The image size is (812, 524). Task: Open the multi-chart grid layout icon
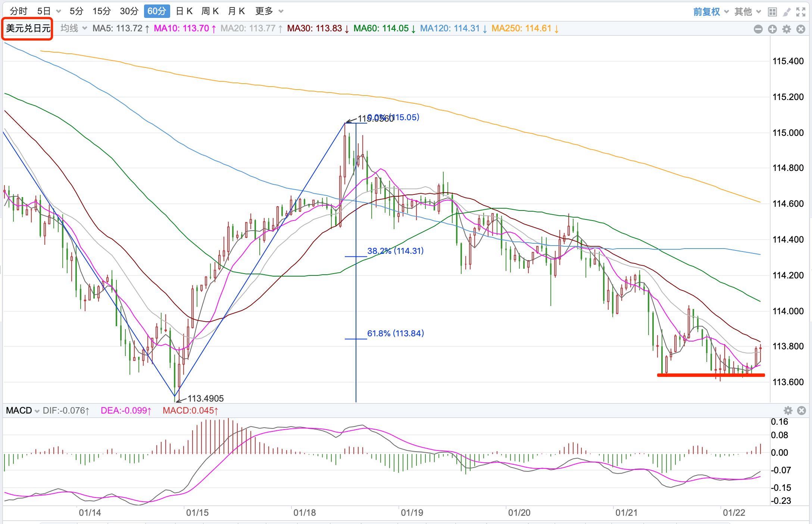pos(772,12)
